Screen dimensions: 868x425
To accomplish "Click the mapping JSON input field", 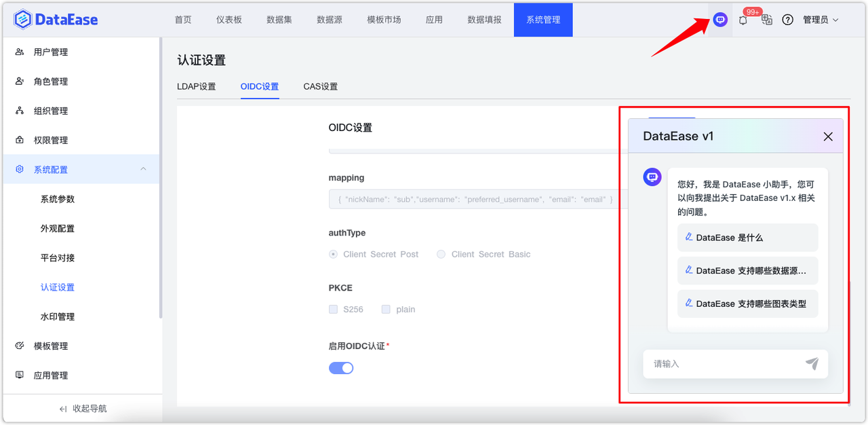I will click(478, 199).
